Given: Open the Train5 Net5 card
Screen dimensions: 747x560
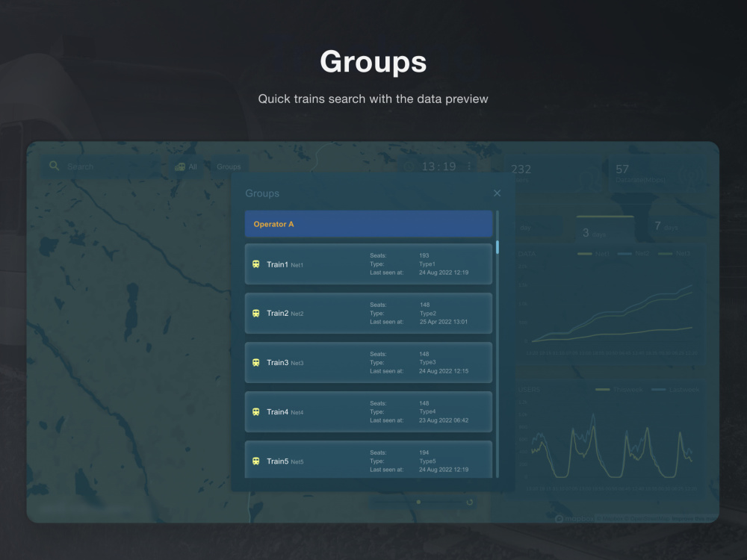Looking at the screenshot, I should (x=368, y=459).
